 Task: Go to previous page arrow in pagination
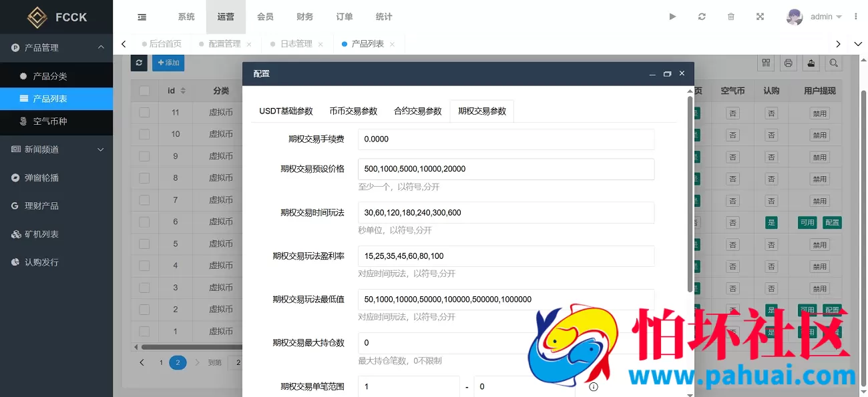142,362
